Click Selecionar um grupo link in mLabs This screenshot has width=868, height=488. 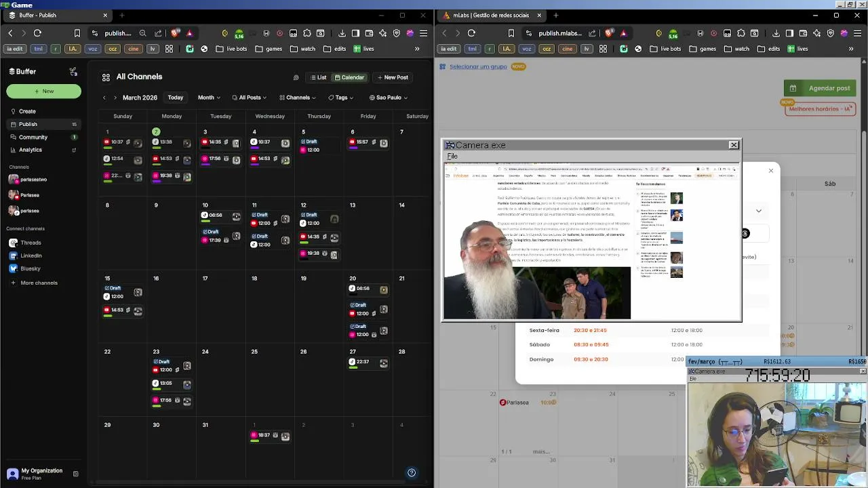(x=478, y=66)
